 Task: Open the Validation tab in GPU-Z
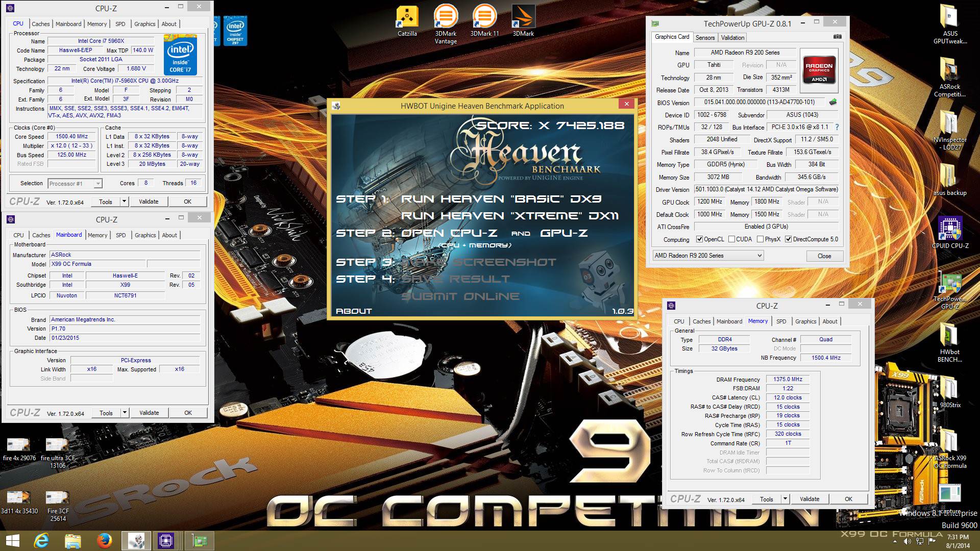pos(732,38)
